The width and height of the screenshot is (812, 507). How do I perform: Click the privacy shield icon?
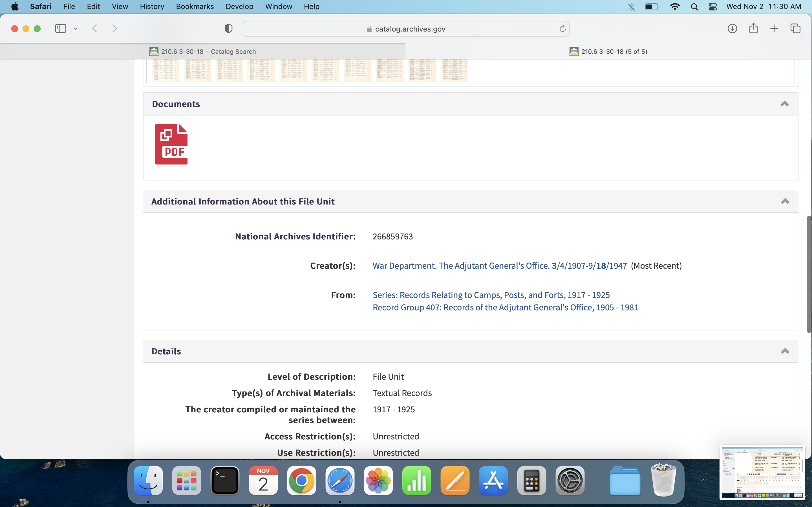click(228, 28)
